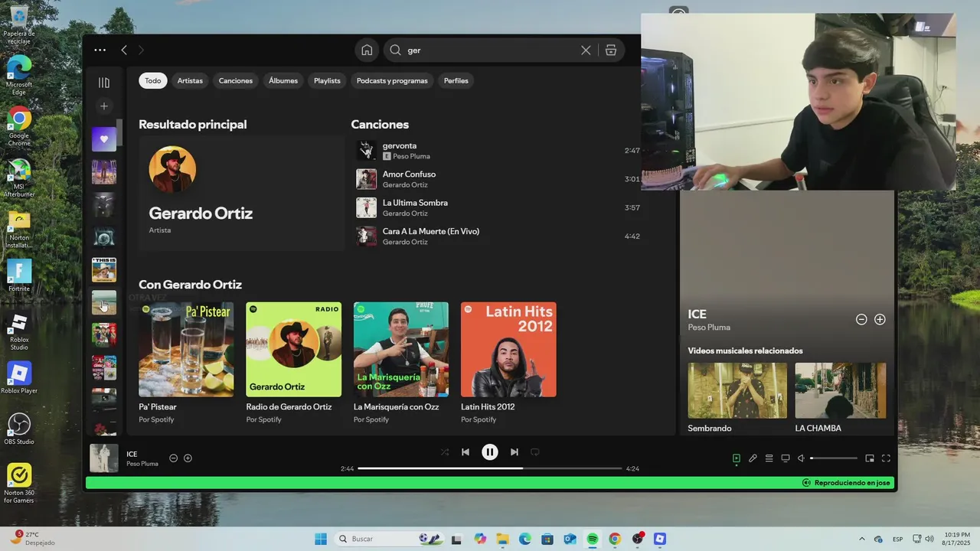980x551 pixels.
Task: Open the Peso Pluma link under gervonta
Action: [x=411, y=156]
